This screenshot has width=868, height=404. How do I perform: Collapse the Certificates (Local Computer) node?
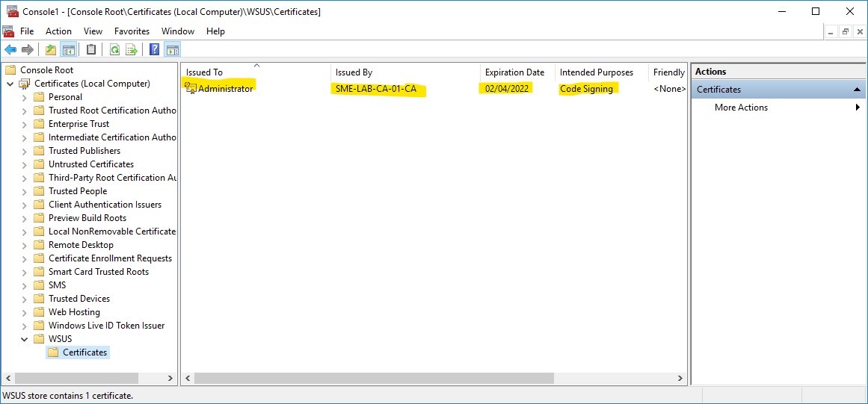pos(10,84)
